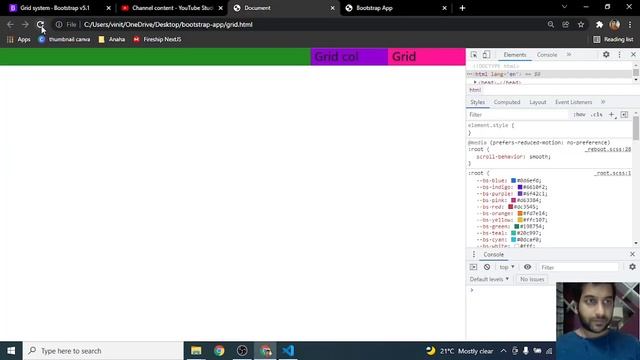
Task: Bookmark this page with the star icon
Action: click(x=581, y=24)
